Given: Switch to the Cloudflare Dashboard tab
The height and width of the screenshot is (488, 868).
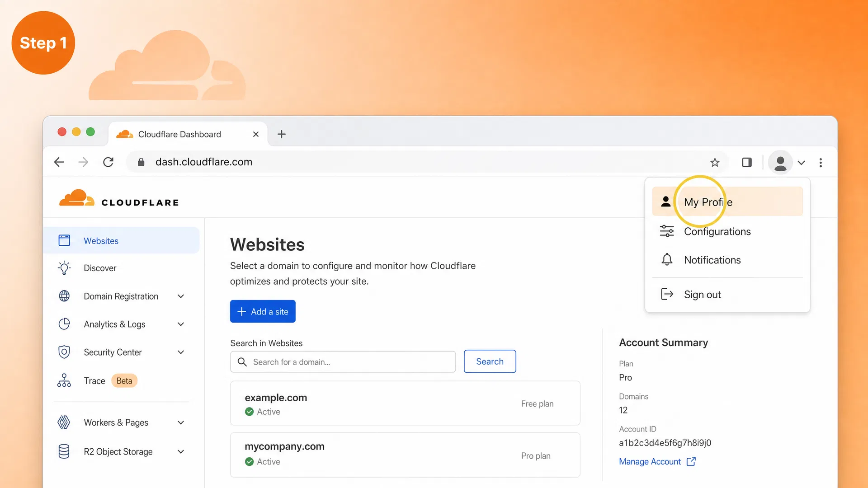Looking at the screenshot, I should click(188, 134).
